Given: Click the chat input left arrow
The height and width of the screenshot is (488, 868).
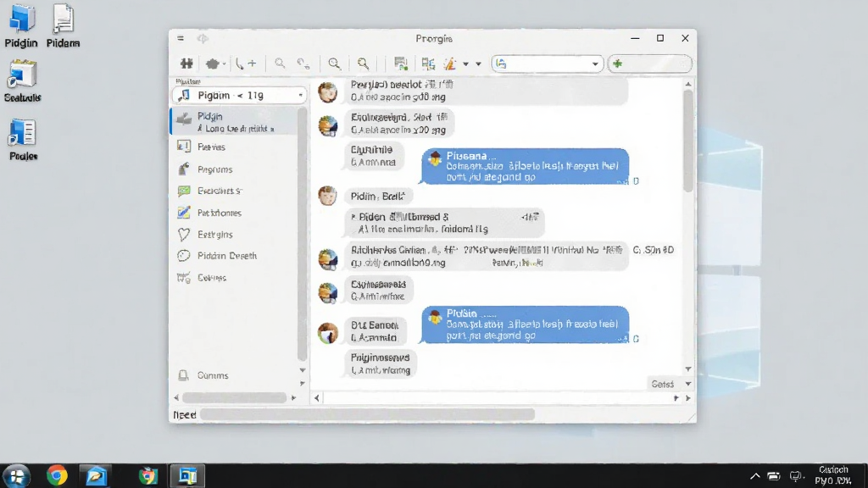Looking at the screenshot, I should pyautogui.click(x=317, y=398).
